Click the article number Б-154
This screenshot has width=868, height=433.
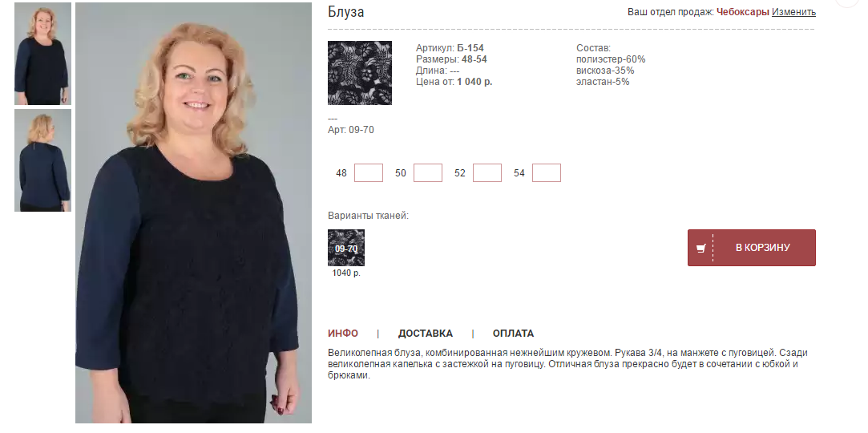[470, 47]
